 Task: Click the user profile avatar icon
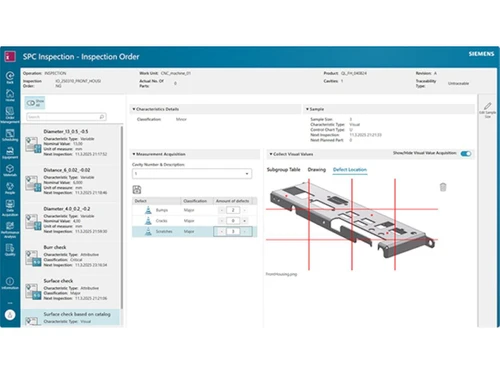[10, 315]
